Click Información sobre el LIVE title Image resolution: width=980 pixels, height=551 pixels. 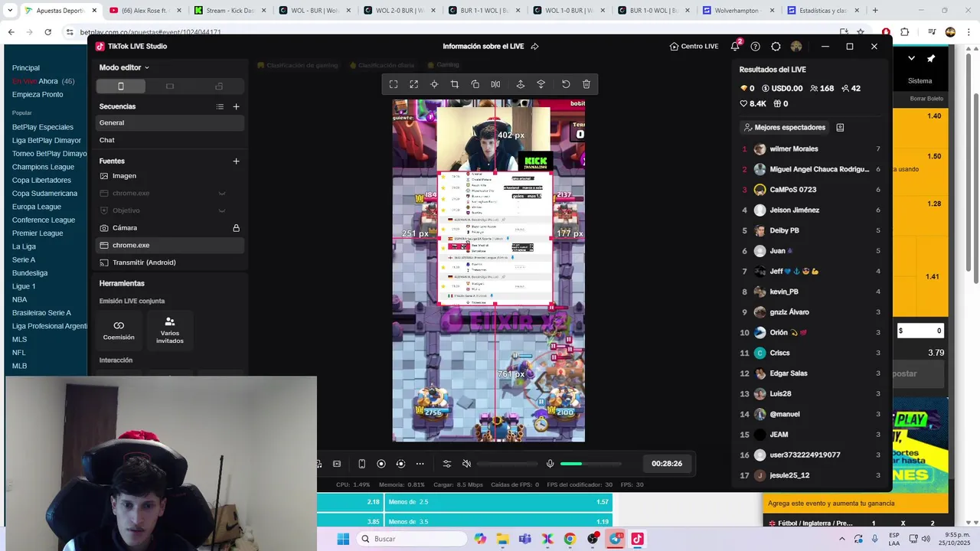[x=483, y=46]
